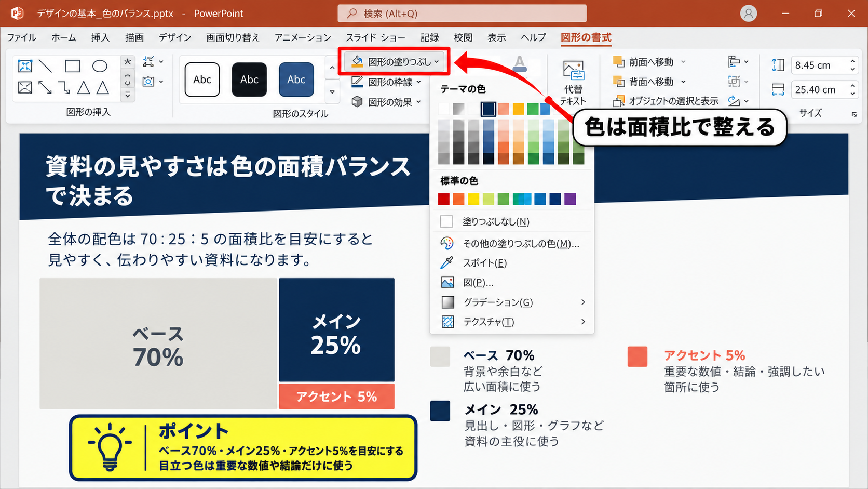
Task: Expand the shapes gallery list
Action: coord(127,95)
